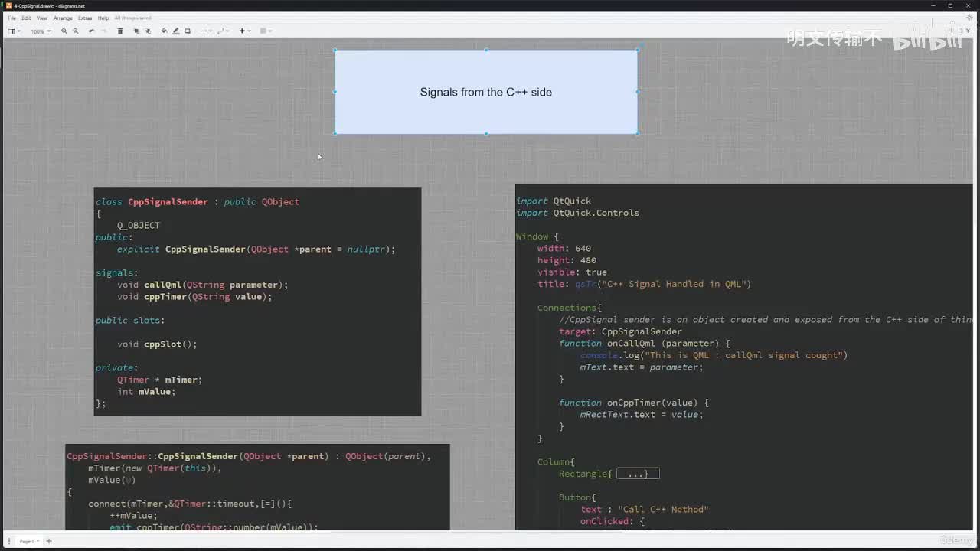Image resolution: width=980 pixels, height=551 pixels.
Task: Click 'mRectText.text = value;' line
Action: 642,415
